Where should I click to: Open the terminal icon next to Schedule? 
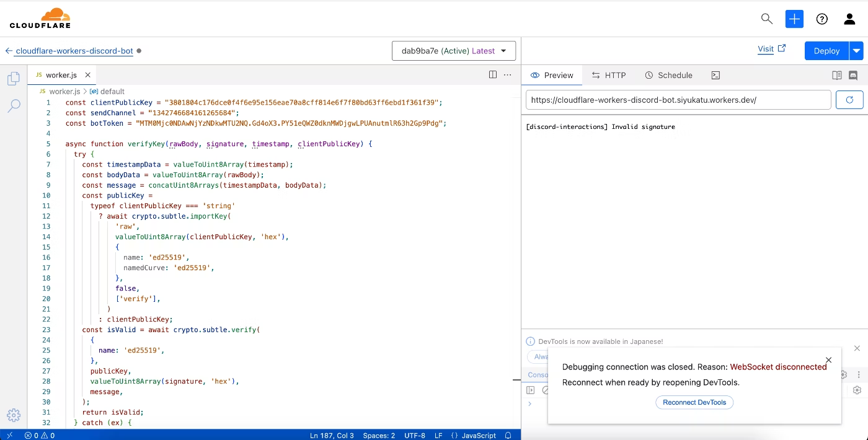tap(715, 74)
